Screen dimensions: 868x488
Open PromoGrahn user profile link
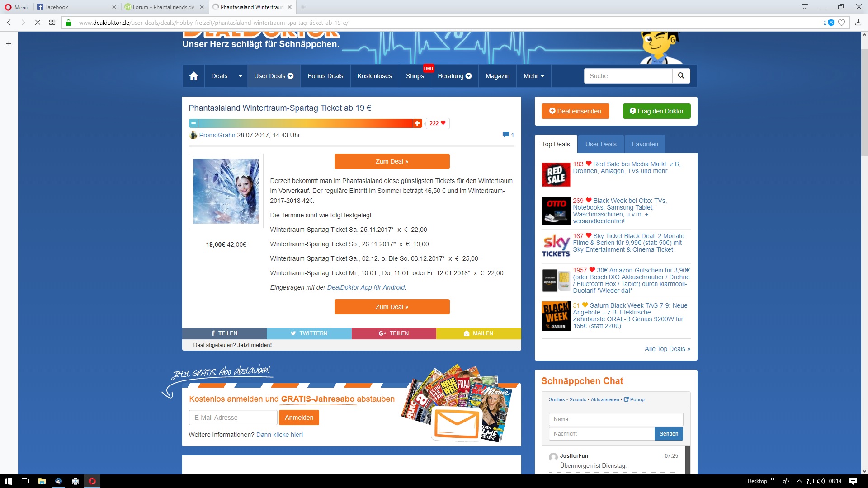(217, 135)
